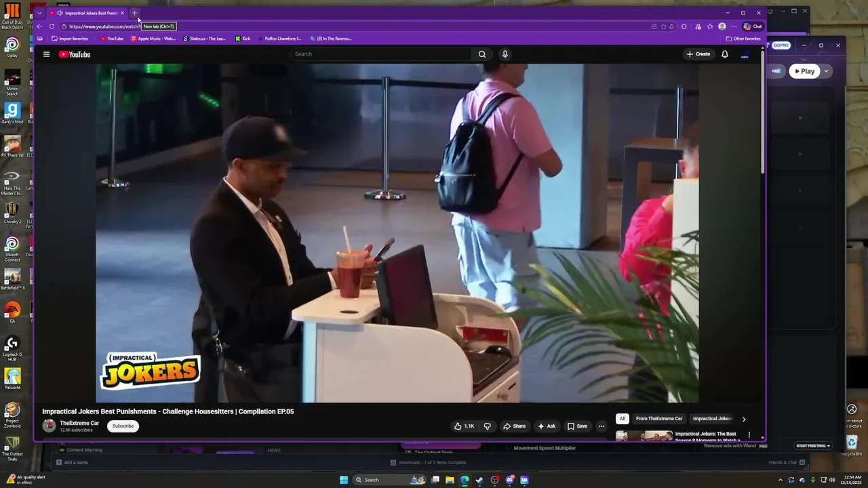The width and height of the screenshot is (868, 488).
Task: Open options for recommended video
Action: 749,434
